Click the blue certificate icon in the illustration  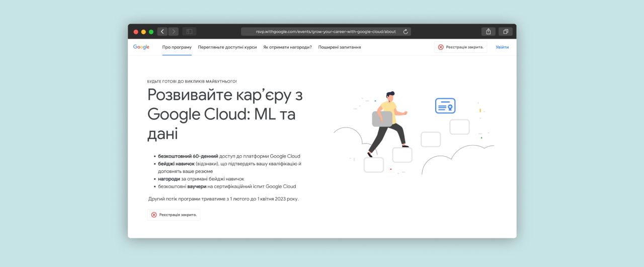[x=445, y=106]
